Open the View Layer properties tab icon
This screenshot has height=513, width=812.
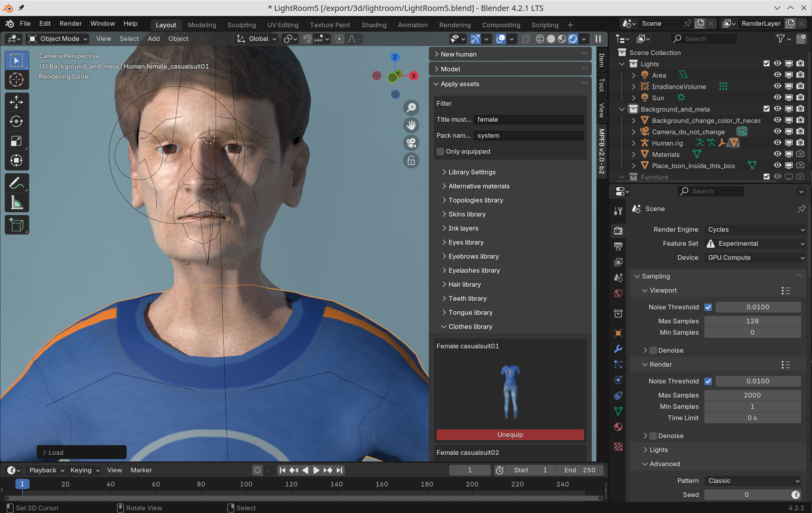pos(618,262)
